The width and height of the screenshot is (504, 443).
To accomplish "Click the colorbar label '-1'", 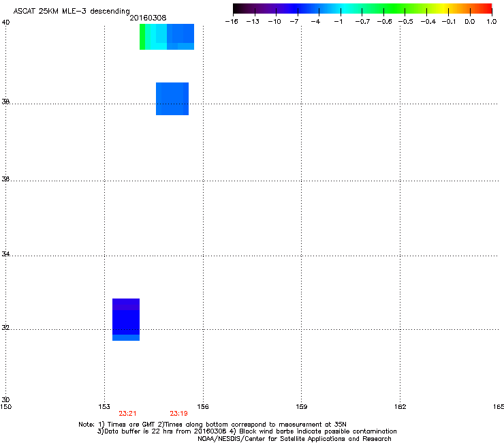I will tap(338, 22).
